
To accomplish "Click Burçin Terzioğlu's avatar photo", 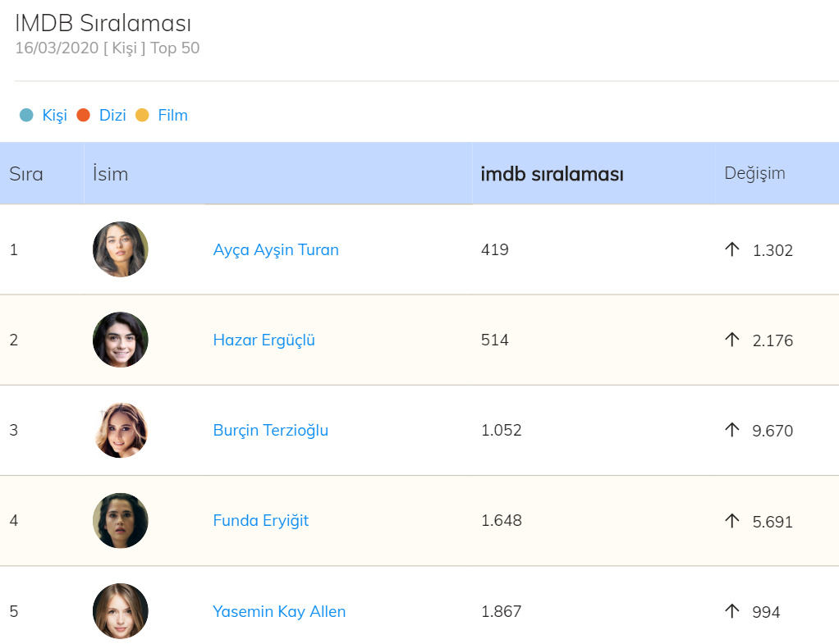I will tap(121, 430).
